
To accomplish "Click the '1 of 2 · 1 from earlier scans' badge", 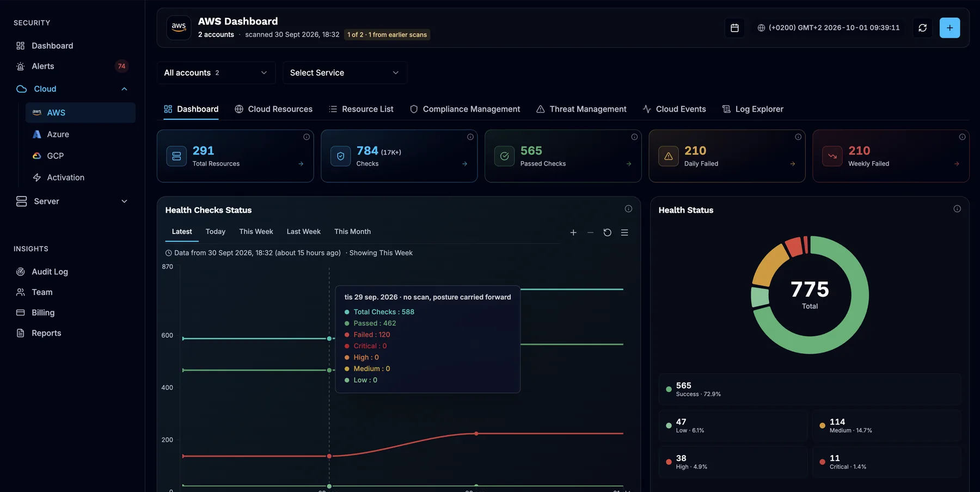I will click(x=387, y=35).
